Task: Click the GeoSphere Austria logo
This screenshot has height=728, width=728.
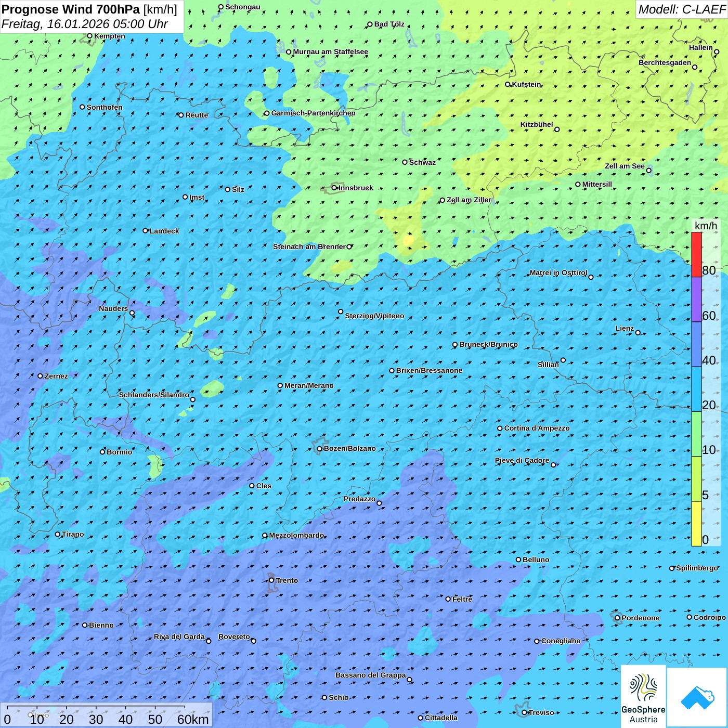Action: tap(643, 696)
